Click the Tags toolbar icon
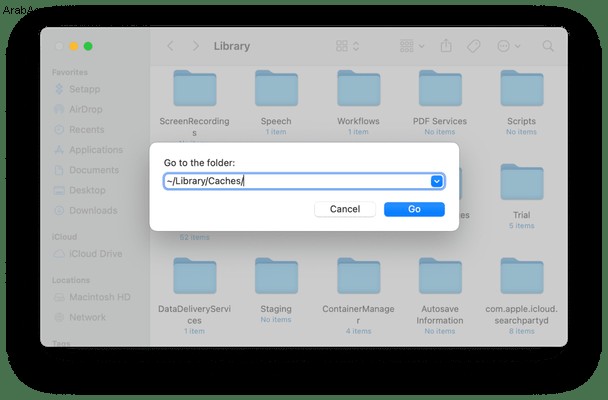This screenshot has width=608, height=400. click(473, 46)
